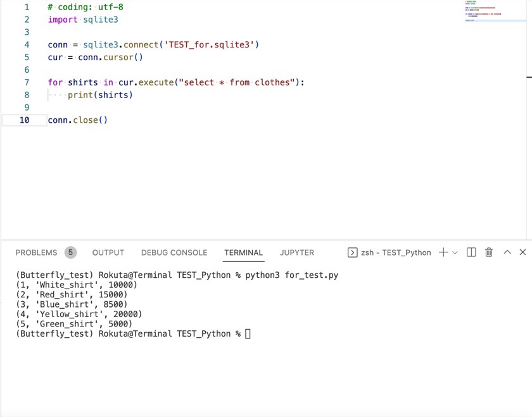Split the terminal using the split icon

point(470,252)
